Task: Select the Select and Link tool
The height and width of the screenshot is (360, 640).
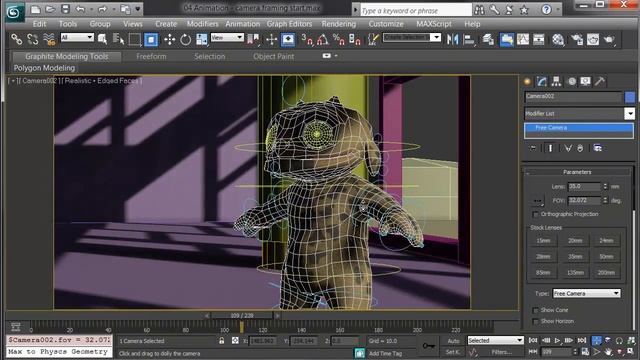Action: click(x=17, y=40)
